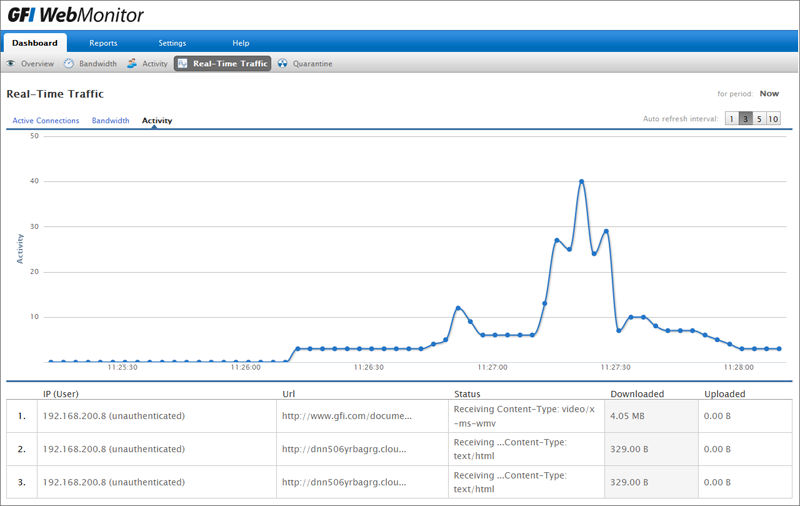The width and height of the screenshot is (800, 506).
Task: Set auto refresh interval to 3
Action: point(745,119)
